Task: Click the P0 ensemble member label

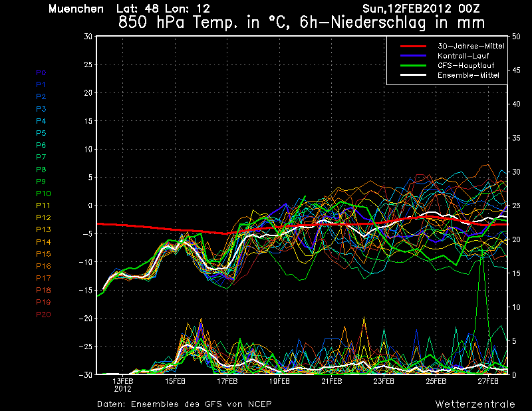Action: click(x=41, y=72)
